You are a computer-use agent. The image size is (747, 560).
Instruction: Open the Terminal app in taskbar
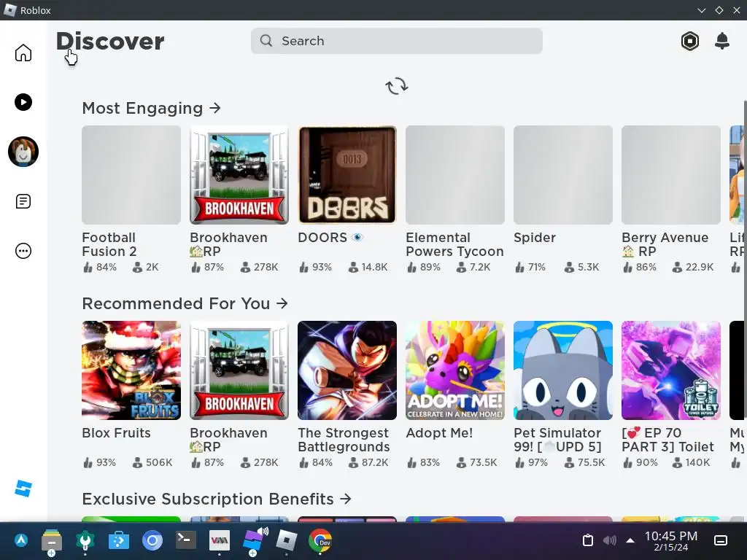(186, 540)
